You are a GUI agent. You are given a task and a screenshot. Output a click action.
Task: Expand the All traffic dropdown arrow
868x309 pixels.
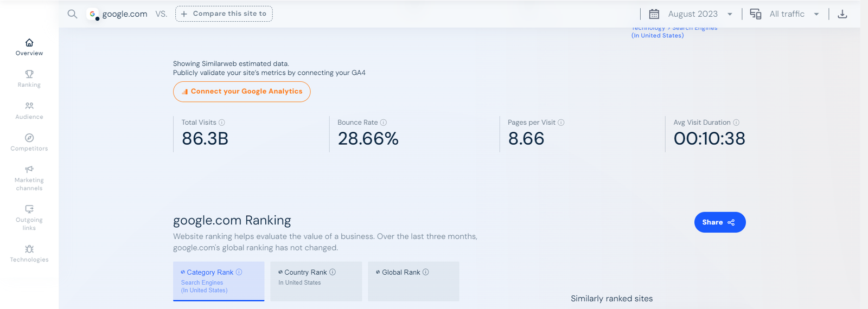click(x=816, y=14)
